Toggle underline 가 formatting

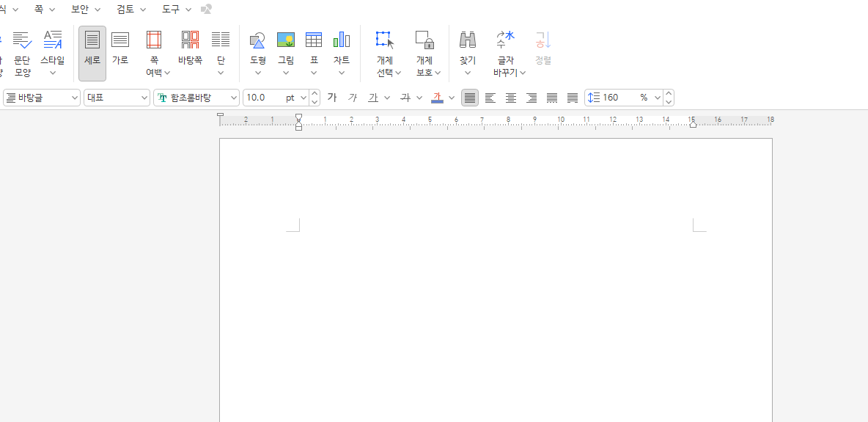[x=374, y=98]
